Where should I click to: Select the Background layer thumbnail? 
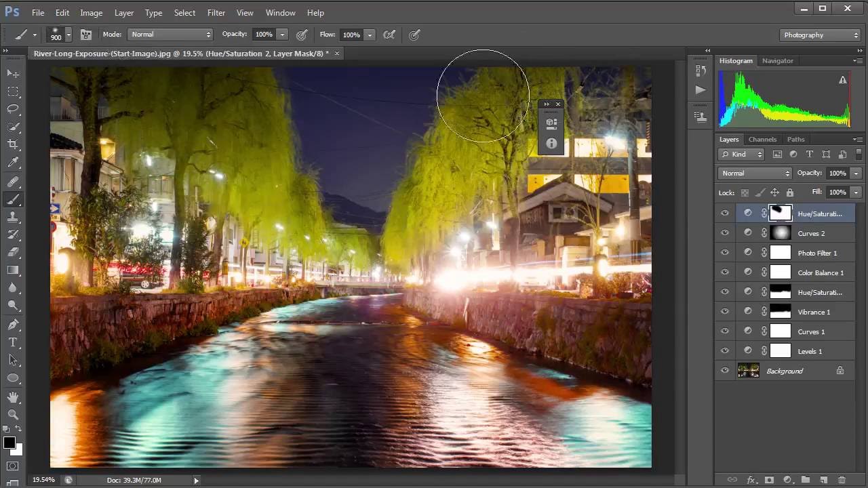point(748,371)
